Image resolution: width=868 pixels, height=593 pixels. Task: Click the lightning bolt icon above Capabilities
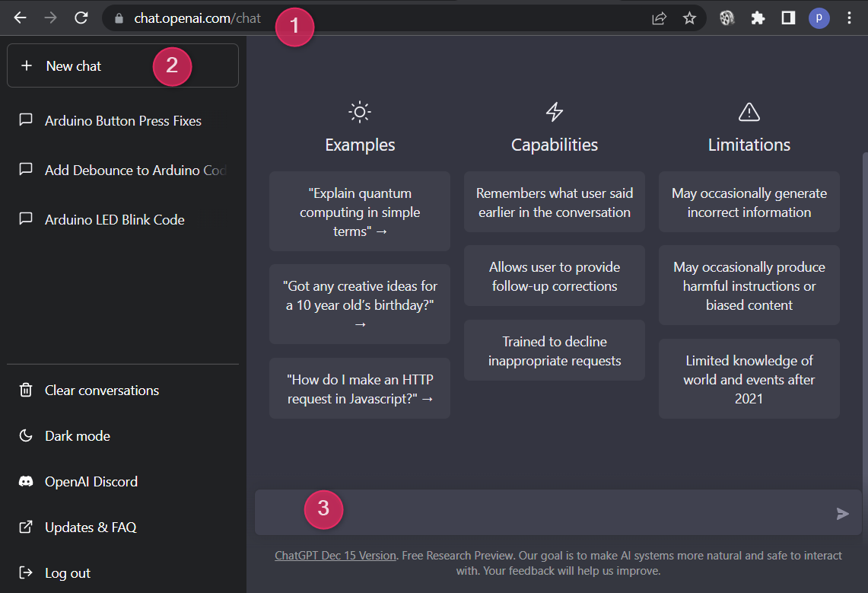[x=554, y=112]
